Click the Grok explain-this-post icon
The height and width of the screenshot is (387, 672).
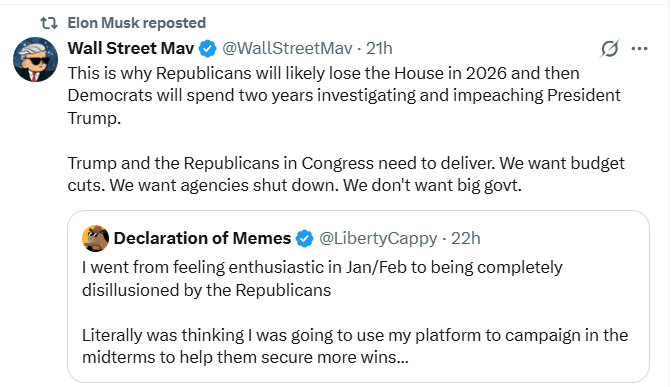pos(609,48)
